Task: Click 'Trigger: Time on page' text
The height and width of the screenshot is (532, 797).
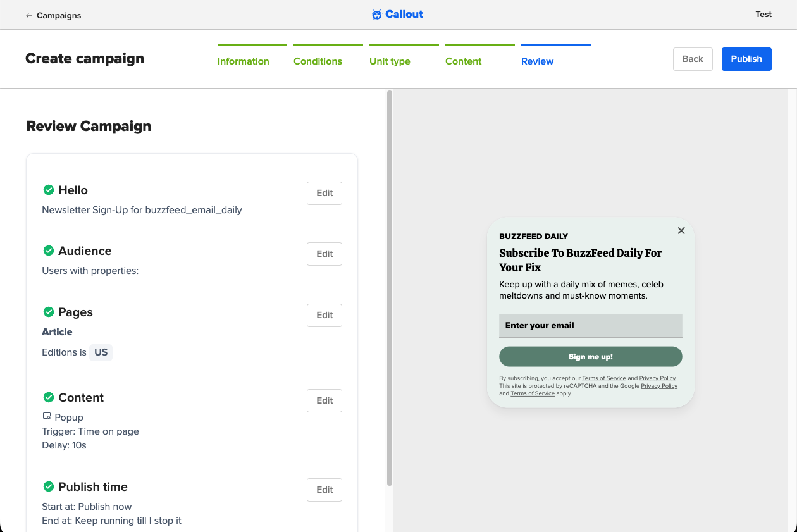Action: click(90, 431)
